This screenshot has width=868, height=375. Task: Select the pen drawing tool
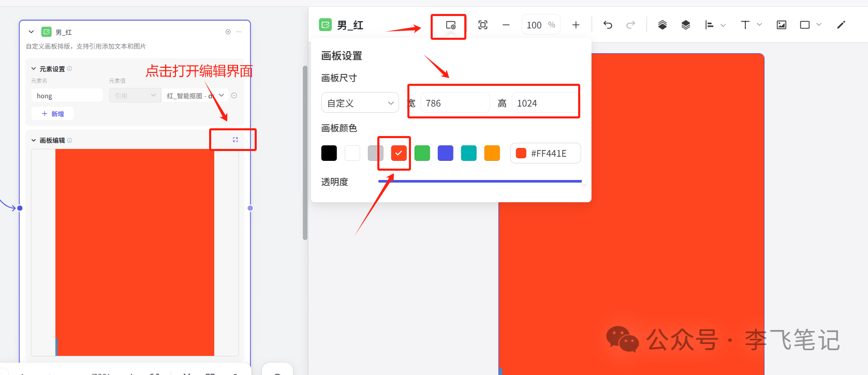pyautogui.click(x=841, y=25)
